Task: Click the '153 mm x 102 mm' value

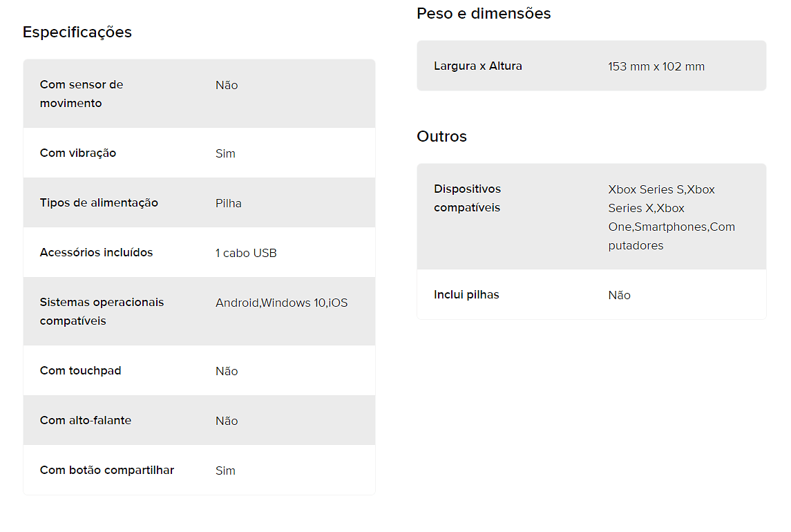Action: 656,66
